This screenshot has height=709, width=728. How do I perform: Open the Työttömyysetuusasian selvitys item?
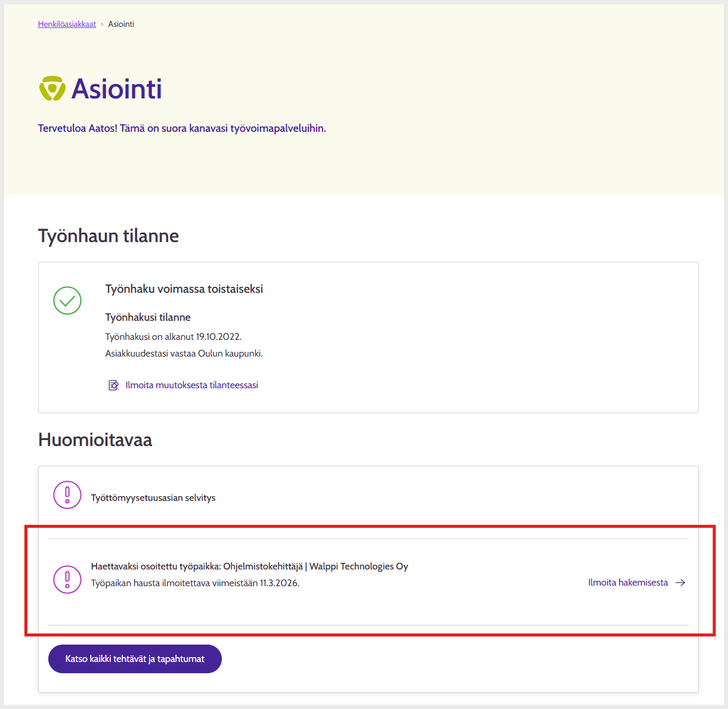[153, 498]
